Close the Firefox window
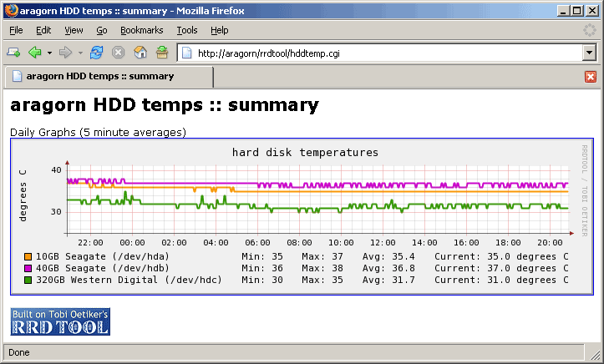This screenshot has width=604, height=364. click(x=592, y=10)
